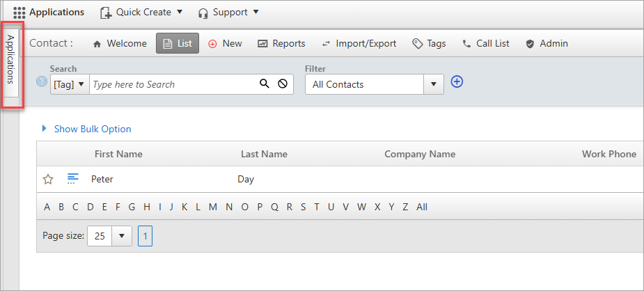The image size is (644, 291).
Task: Clear search with the cancel icon
Action: (283, 84)
